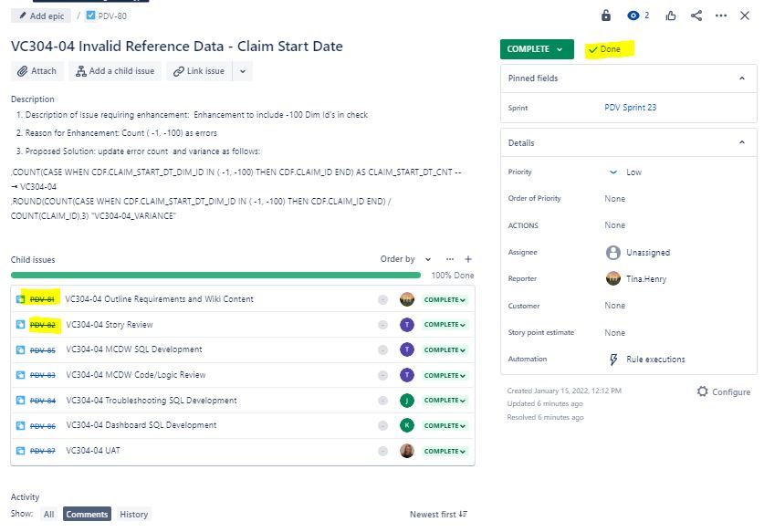Open child issue PDV-83 key link
764x532 pixels.
(42, 375)
